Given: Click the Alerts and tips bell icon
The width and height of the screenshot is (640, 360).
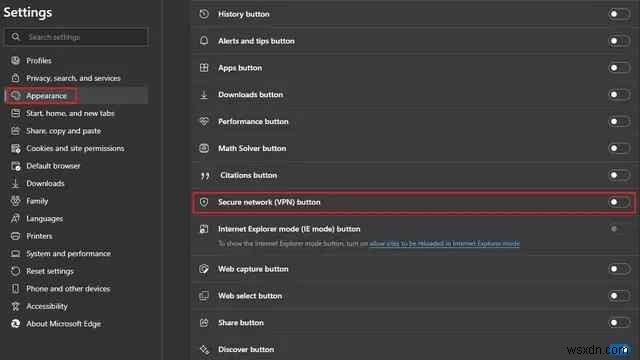Looking at the screenshot, I should [x=204, y=41].
